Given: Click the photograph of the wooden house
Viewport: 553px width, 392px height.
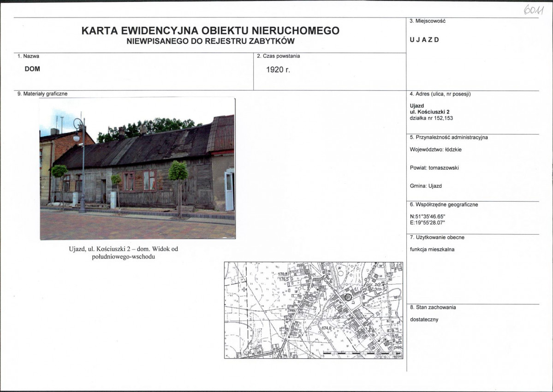Looking at the screenshot, I should [137, 168].
